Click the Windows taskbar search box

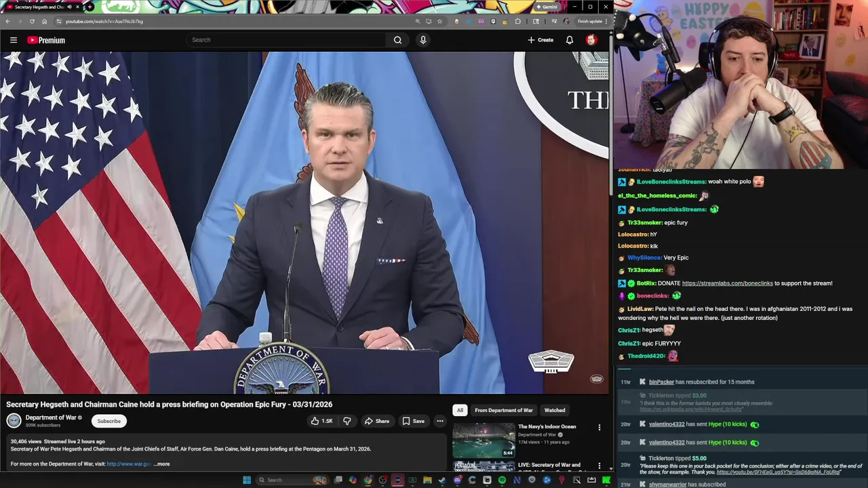pyautogui.click(x=293, y=480)
